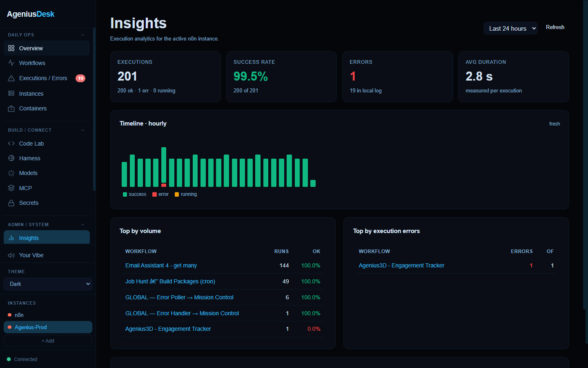The height and width of the screenshot is (368, 588).
Task: Open Containers section
Action: (x=47, y=108)
